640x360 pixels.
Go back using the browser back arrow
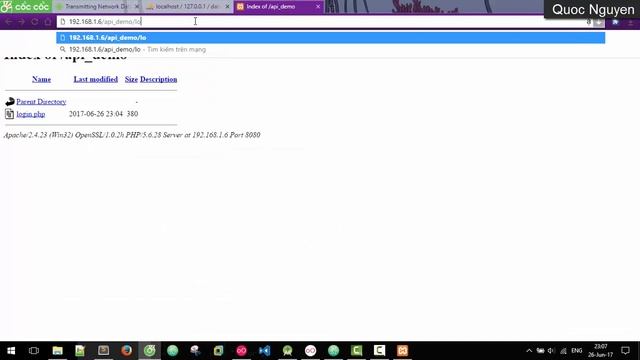point(9,22)
